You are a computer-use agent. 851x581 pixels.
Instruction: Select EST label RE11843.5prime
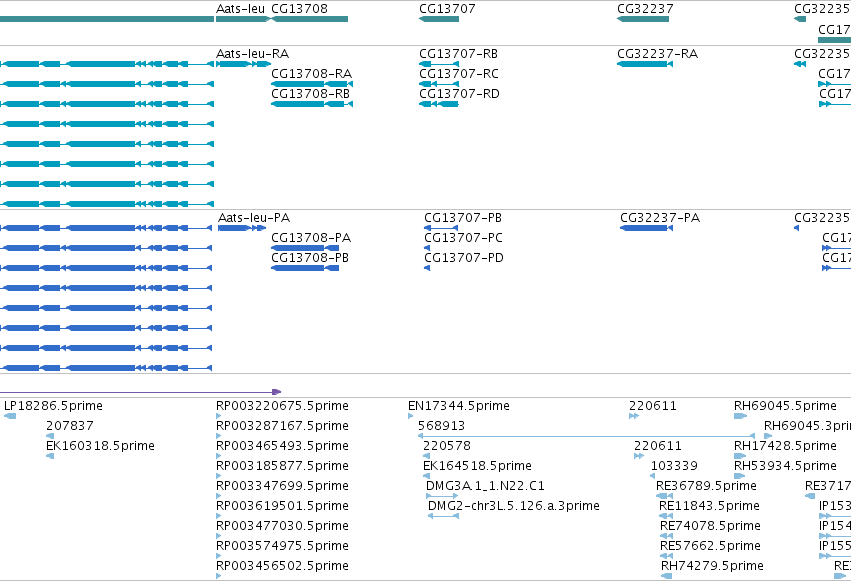pyautogui.click(x=709, y=506)
